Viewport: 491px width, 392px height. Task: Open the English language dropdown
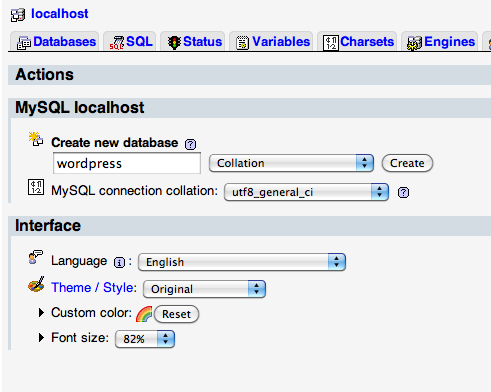(242, 262)
